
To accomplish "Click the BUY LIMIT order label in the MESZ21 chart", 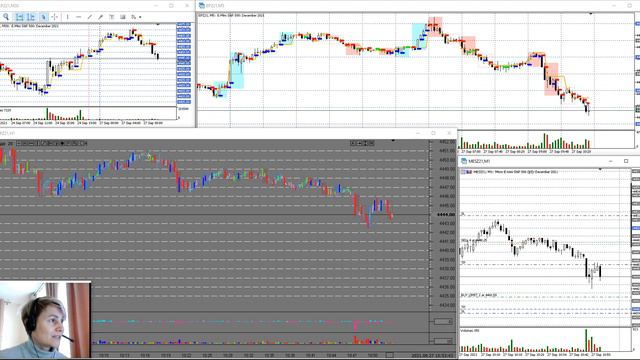I will tap(479, 295).
